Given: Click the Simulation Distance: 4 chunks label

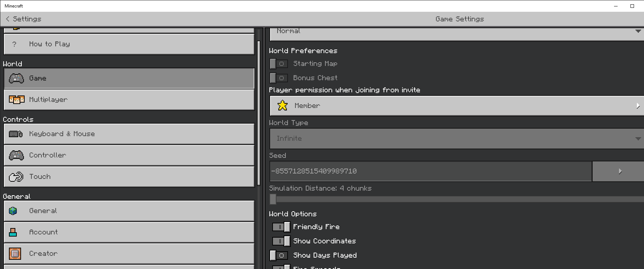Looking at the screenshot, I should point(320,188).
